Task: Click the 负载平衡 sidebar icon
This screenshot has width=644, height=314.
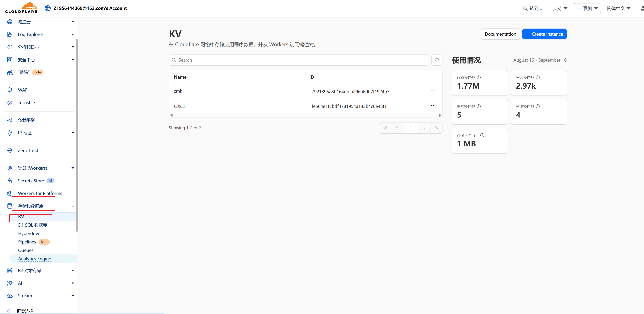Action: coord(10,120)
